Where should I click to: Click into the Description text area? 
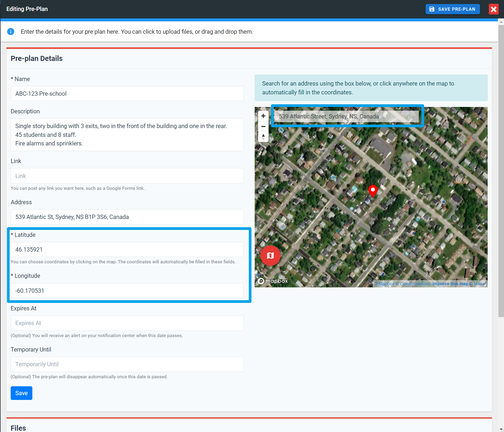pyautogui.click(x=127, y=135)
